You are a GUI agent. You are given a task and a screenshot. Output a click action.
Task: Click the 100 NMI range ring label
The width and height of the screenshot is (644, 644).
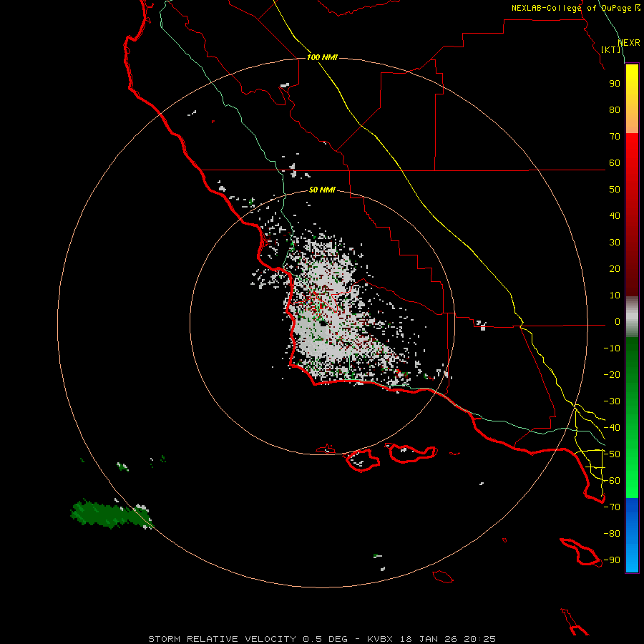coord(322,57)
